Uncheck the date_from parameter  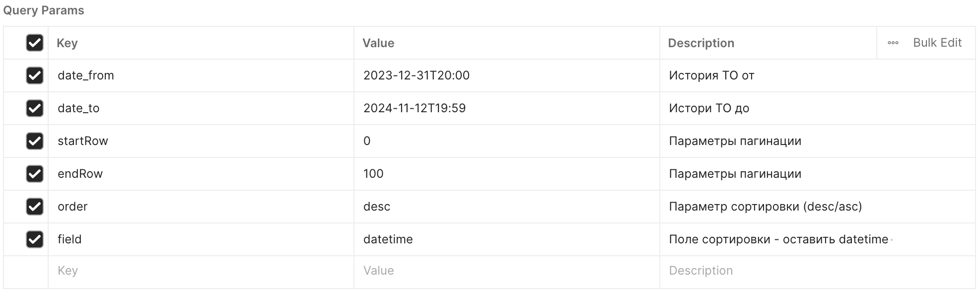coord(35,75)
